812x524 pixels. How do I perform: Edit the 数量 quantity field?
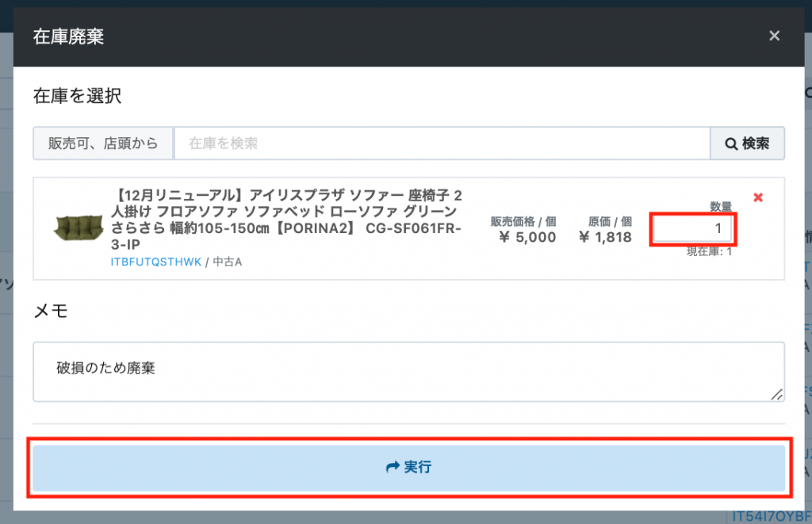tap(692, 229)
